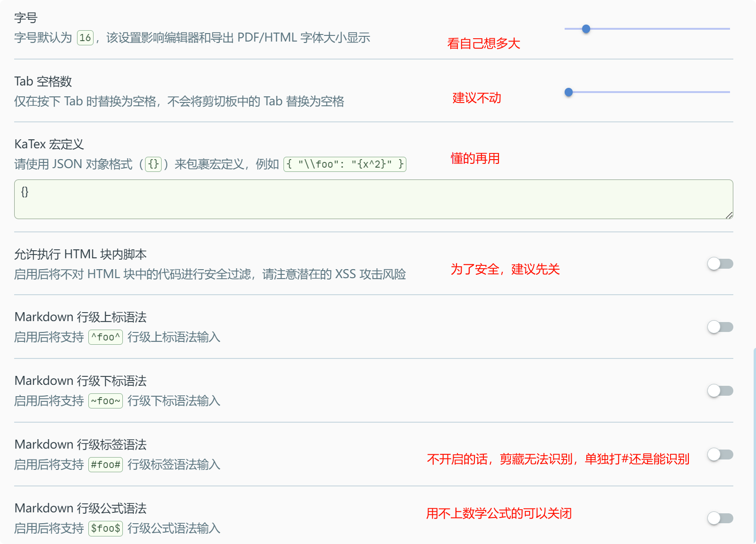This screenshot has height=544, width=756.
Task: Click the Tab 替换为空格 description text
Action: pyautogui.click(x=179, y=101)
